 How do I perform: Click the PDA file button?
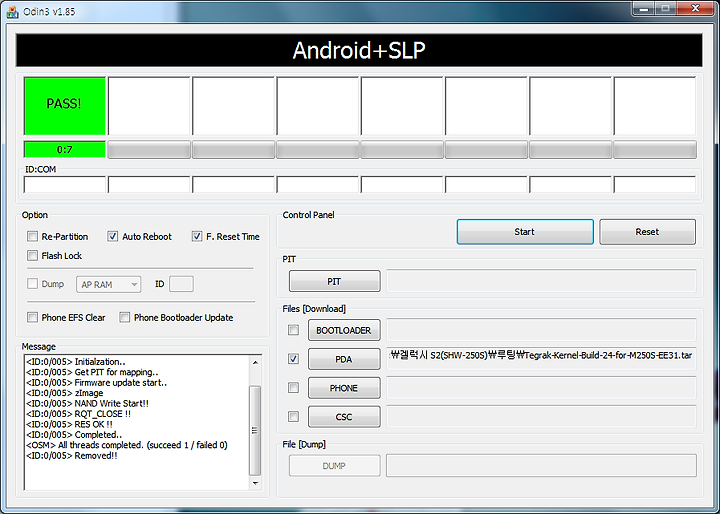[x=344, y=359]
